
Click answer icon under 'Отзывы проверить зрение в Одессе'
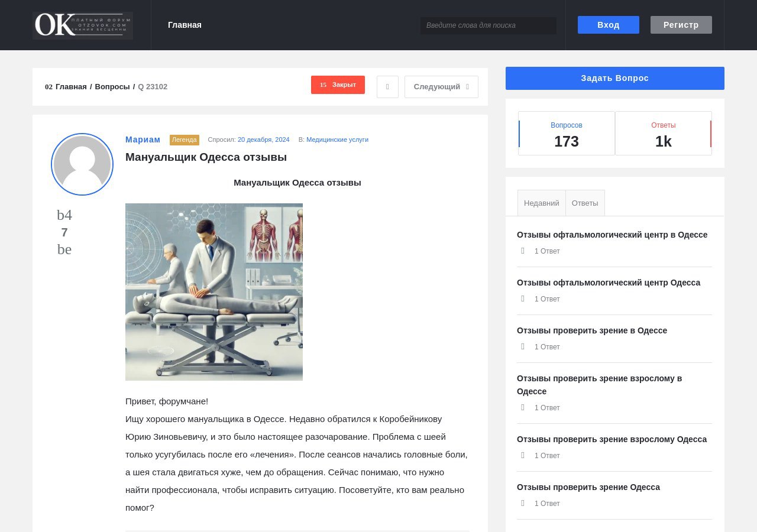click(523, 346)
